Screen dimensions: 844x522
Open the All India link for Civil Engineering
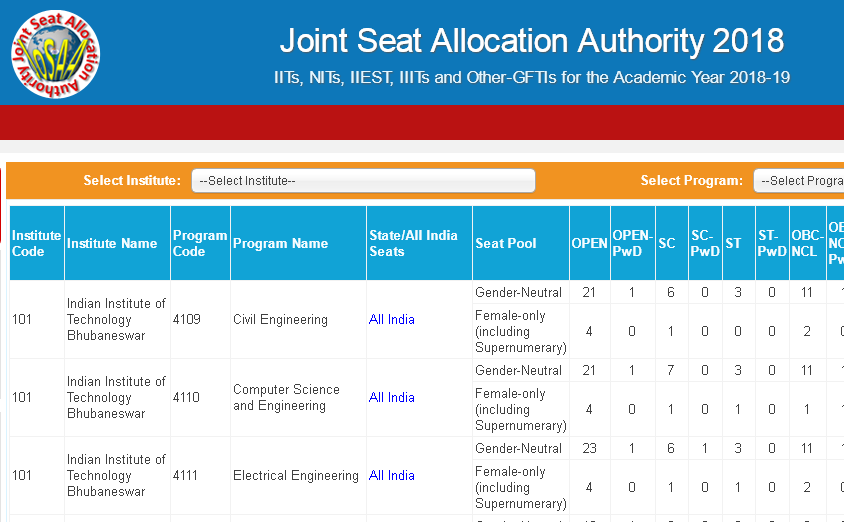coord(391,320)
